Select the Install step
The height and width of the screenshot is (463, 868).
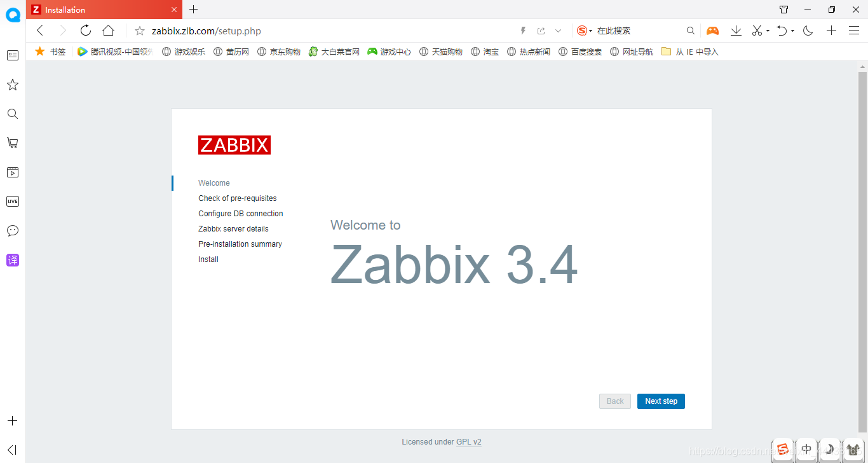point(208,259)
